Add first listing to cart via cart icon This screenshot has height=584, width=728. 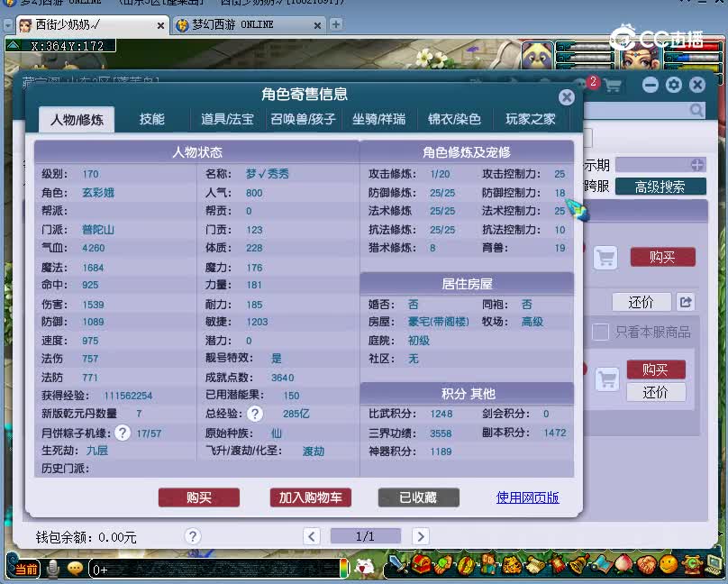605,258
